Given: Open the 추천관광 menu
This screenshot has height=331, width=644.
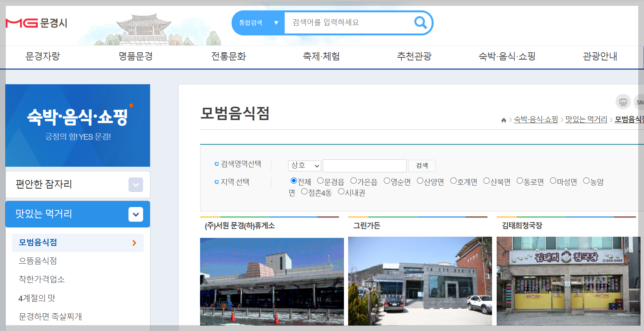Looking at the screenshot, I should pyautogui.click(x=414, y=56).
